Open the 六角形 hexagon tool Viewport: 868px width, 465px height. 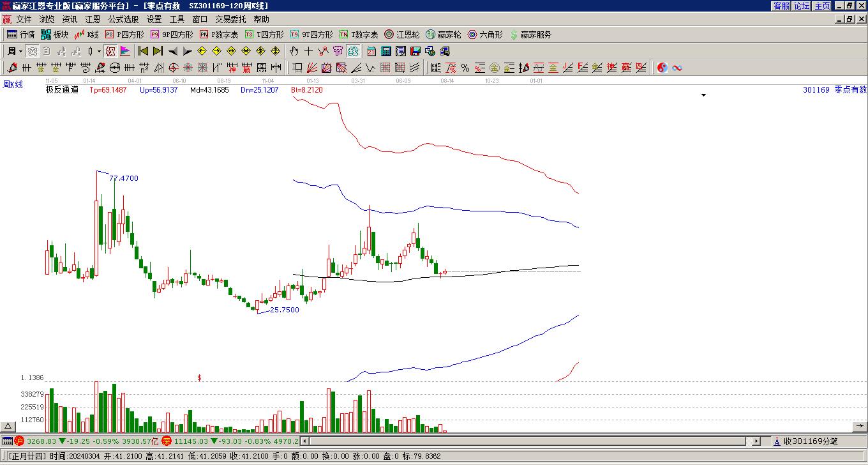pos(485,34)
